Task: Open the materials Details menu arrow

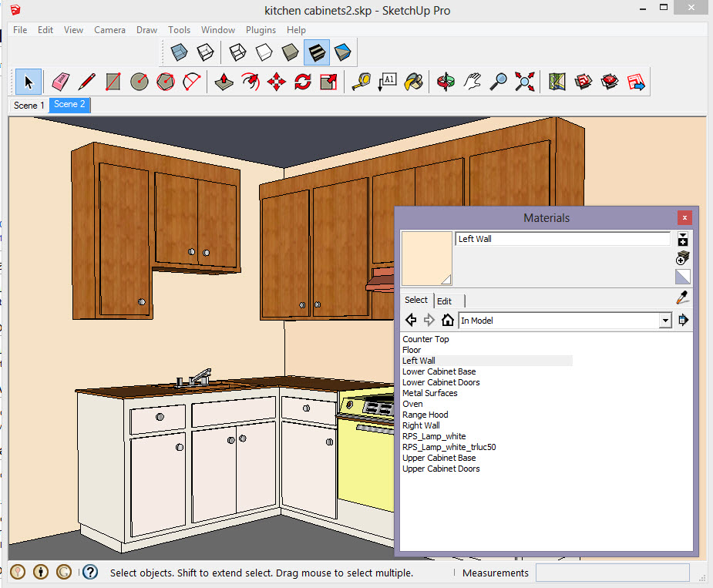Action: 683,321
